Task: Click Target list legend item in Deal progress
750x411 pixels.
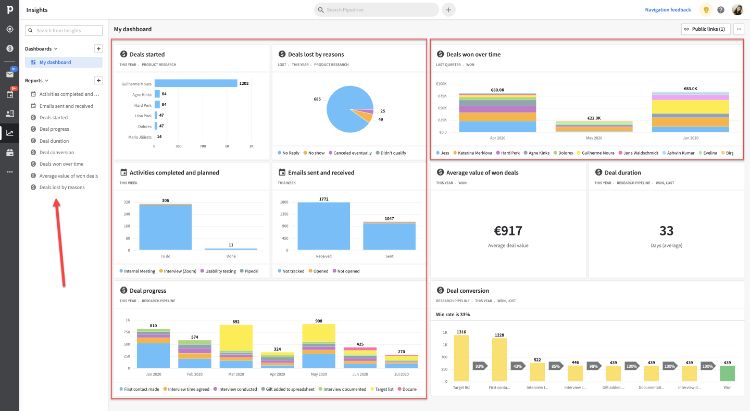Action: (x=382, y=389)
